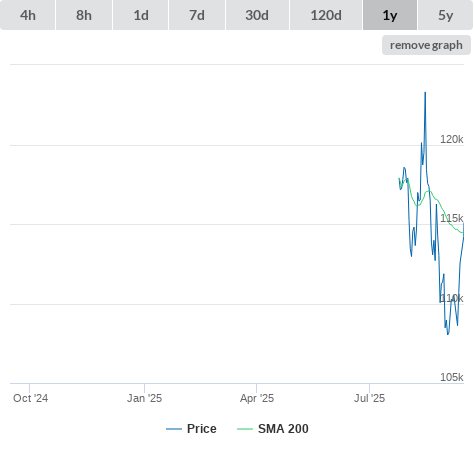Click the highest price peak above 120k
474x455 pixels.
(425, 93)
